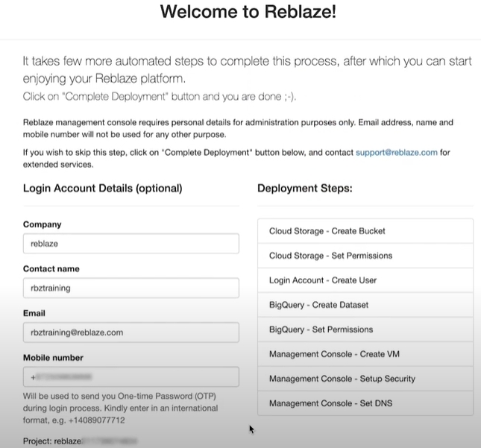Select the Email input field
The image size is (481, 448).
pos(131,332)
